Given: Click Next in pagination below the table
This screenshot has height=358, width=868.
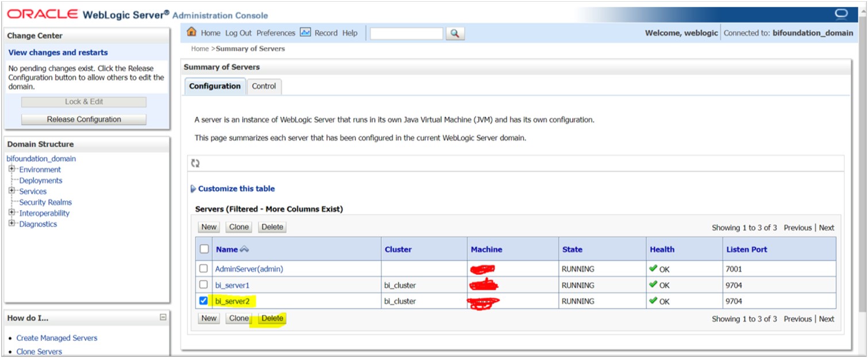Looking at the screenshot, I should tap(827, 319).
